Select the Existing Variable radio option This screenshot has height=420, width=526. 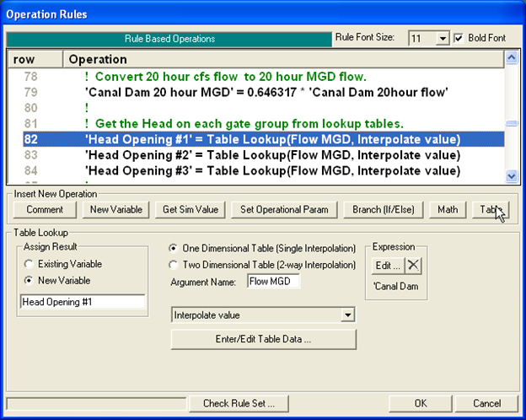29,265
